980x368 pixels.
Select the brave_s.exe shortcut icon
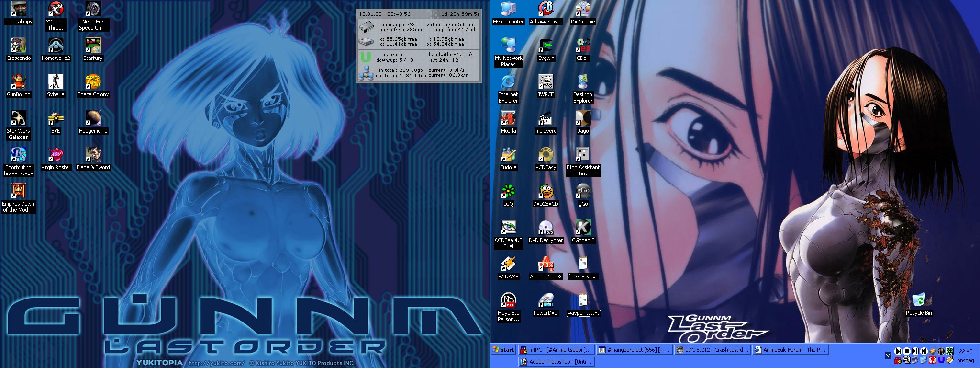18,161
